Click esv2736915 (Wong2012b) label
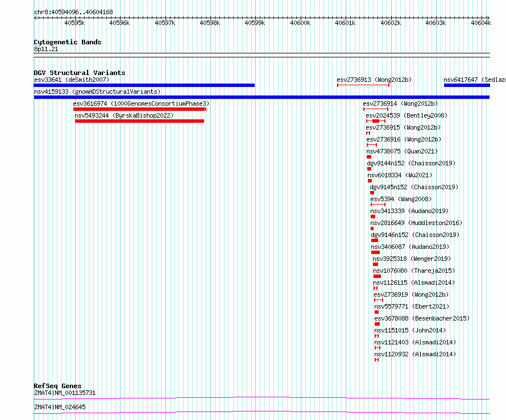The image size is (506, 420). click(404, 127)
